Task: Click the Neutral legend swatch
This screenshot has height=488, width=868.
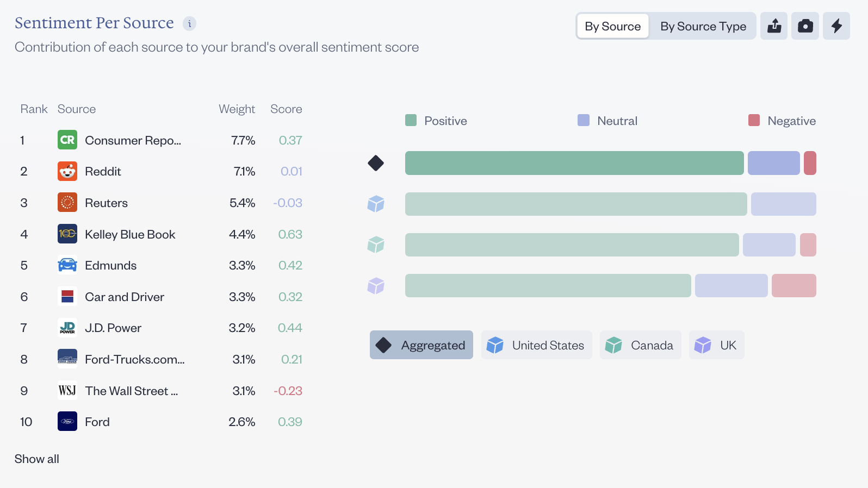Action: pos(584,120)
